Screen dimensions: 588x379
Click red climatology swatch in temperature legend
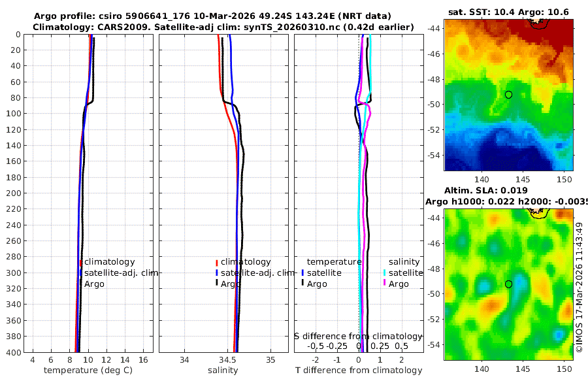click(x=80, y=263)
